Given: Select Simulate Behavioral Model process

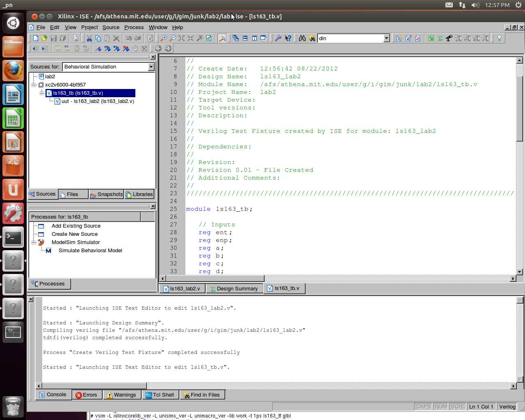Looking at the screenshot, I should [90, 251].
